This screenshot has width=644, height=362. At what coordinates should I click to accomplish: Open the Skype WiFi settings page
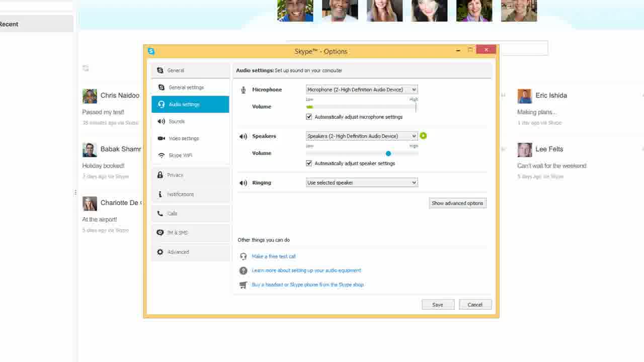coord(191,156)
